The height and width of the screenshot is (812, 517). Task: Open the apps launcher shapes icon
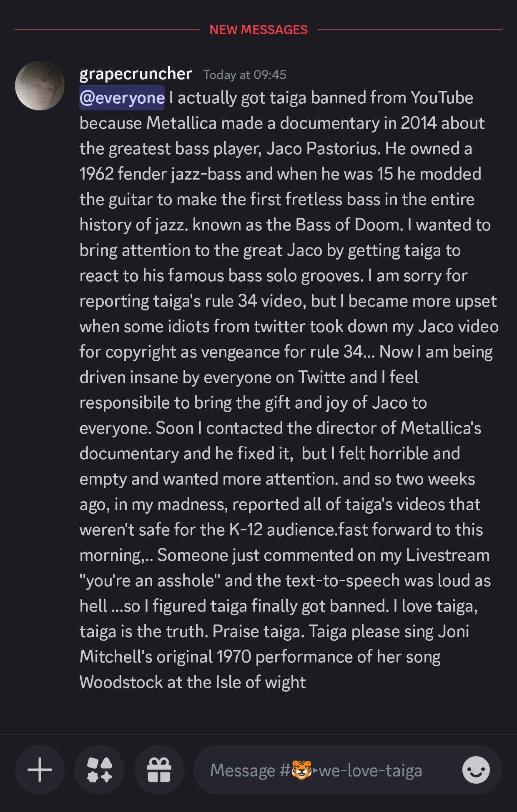[x=99, y=770]
